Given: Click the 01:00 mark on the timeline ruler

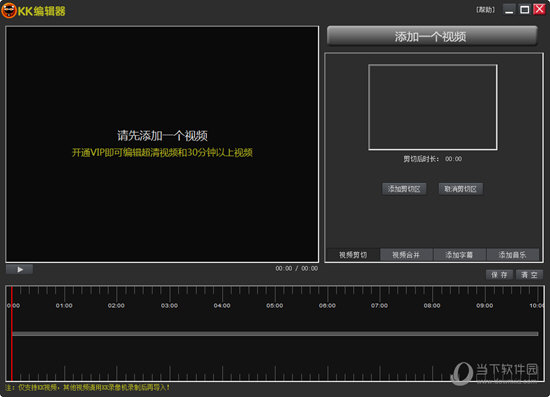Looking at the screenshot, I should [64, 305].
